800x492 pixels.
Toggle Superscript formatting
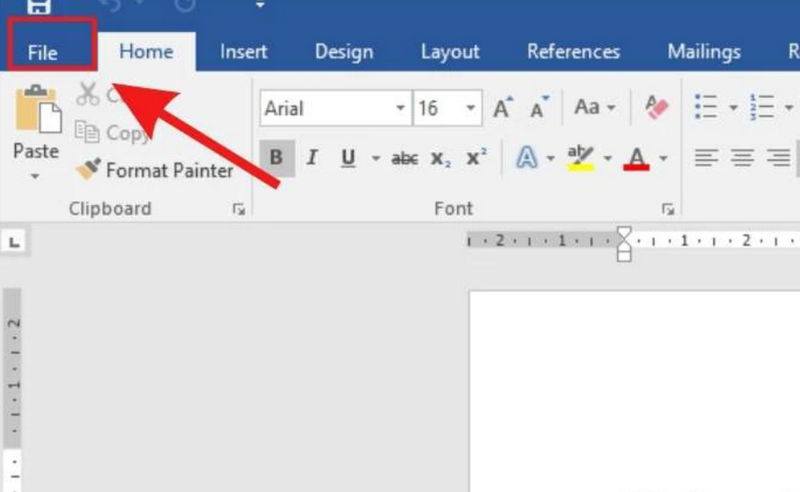click(x=477, y=157)
